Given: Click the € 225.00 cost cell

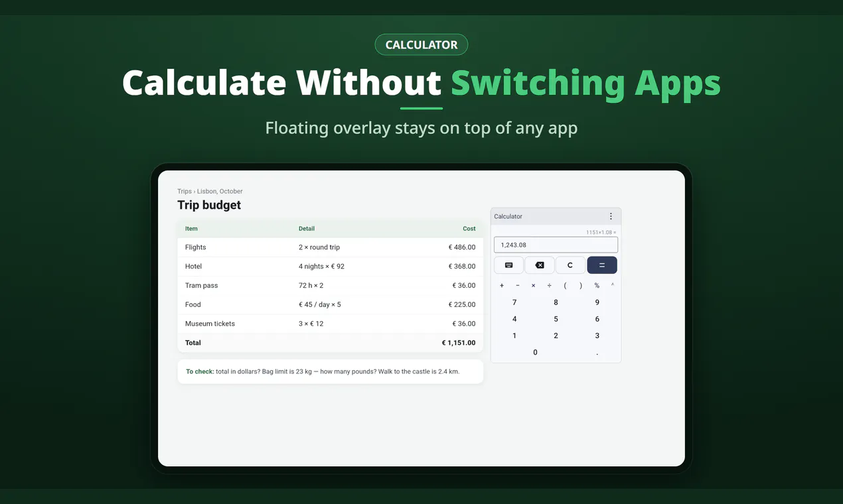Looking at the screenshot, I should (x=462, y=305).
